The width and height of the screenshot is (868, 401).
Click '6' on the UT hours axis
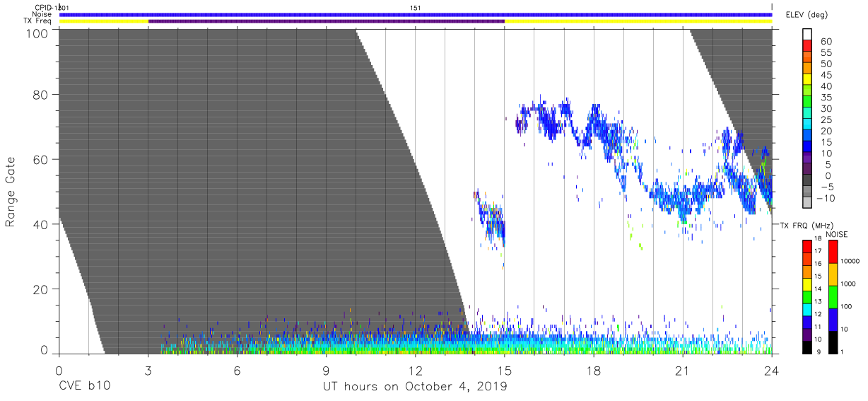click(x=237, y=371)
